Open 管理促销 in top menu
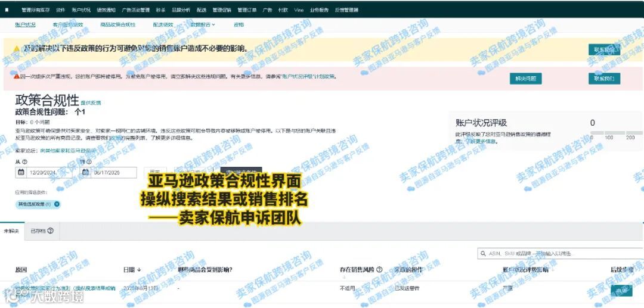The image size is (644, 308). (221, 10)
